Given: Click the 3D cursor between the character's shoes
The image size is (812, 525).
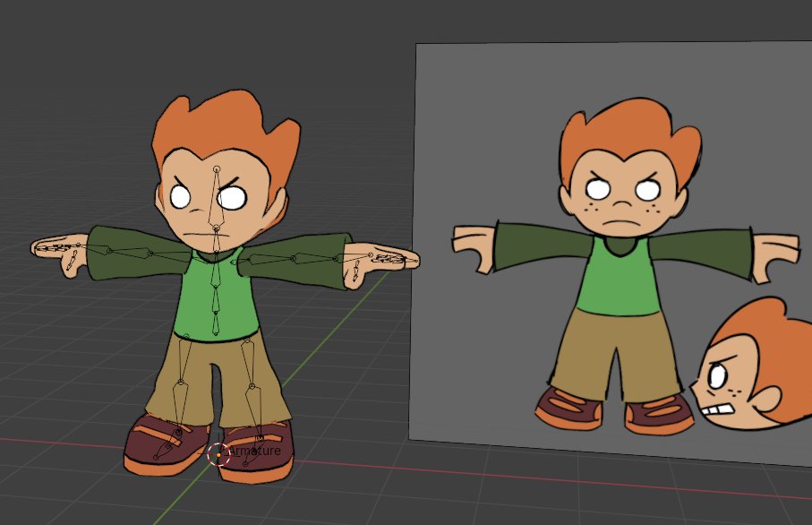Looking at the screenshot, I should tap(218, 454).
